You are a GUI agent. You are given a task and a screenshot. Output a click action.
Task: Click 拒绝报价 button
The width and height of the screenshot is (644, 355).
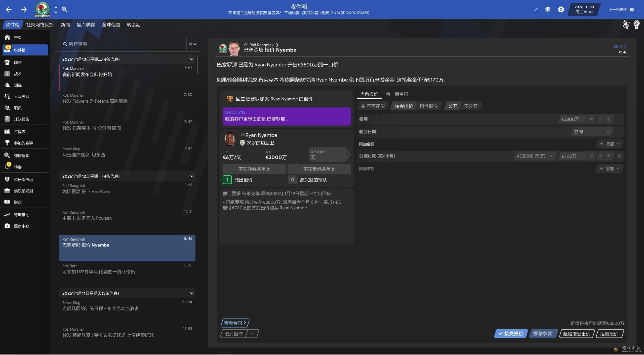coord(609,334)
